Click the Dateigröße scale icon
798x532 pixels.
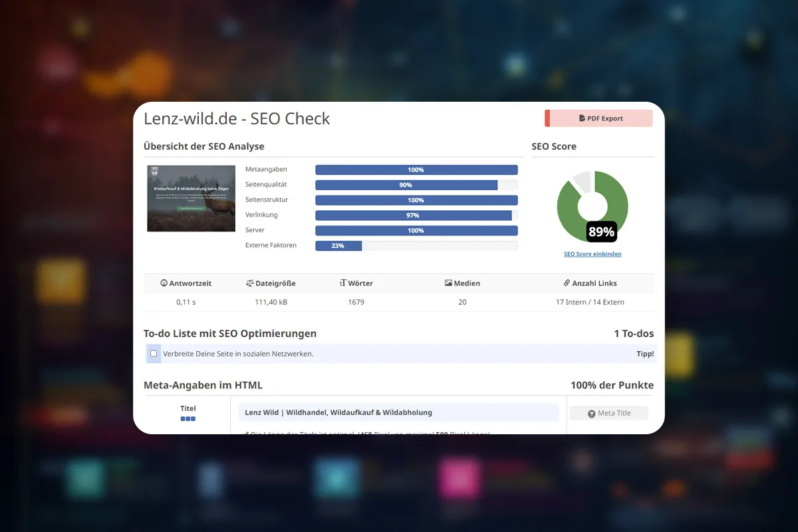point(249,283)
